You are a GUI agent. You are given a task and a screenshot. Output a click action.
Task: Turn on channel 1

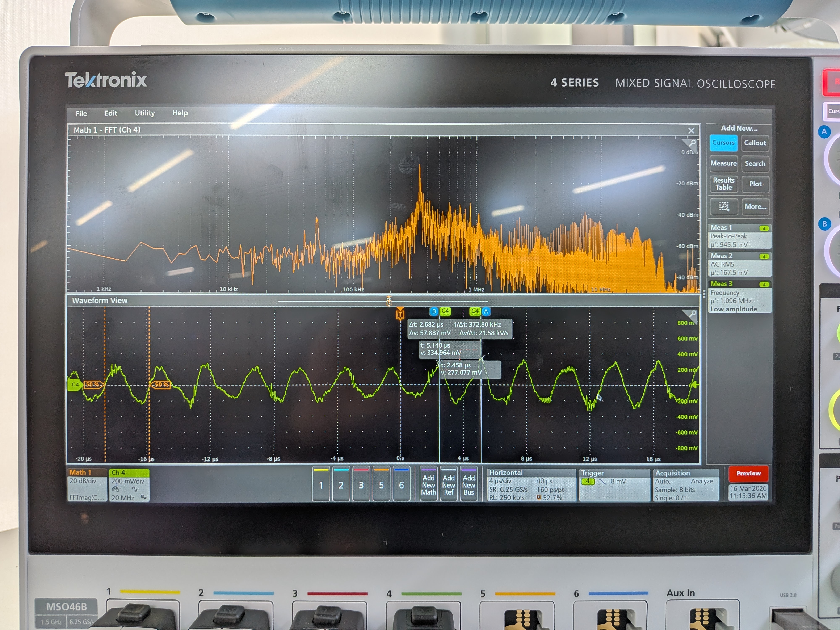[x=321, y=484]
